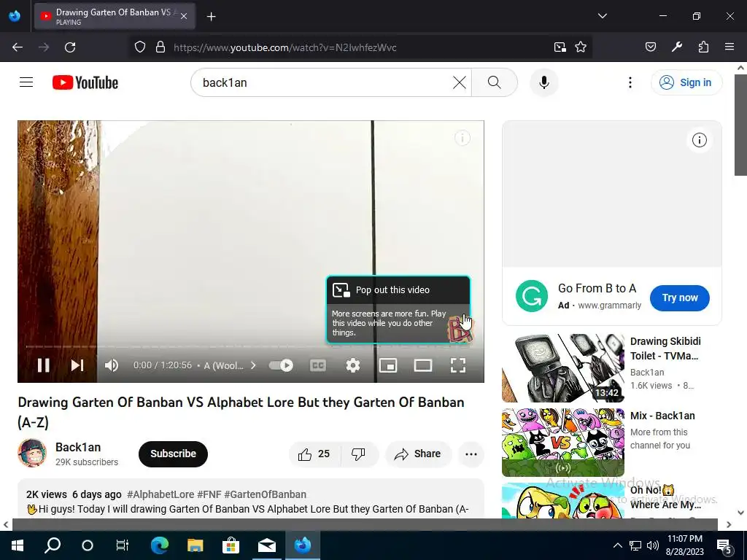
Task: Click the #AlphabetLore hashtag
Action: 160,494
